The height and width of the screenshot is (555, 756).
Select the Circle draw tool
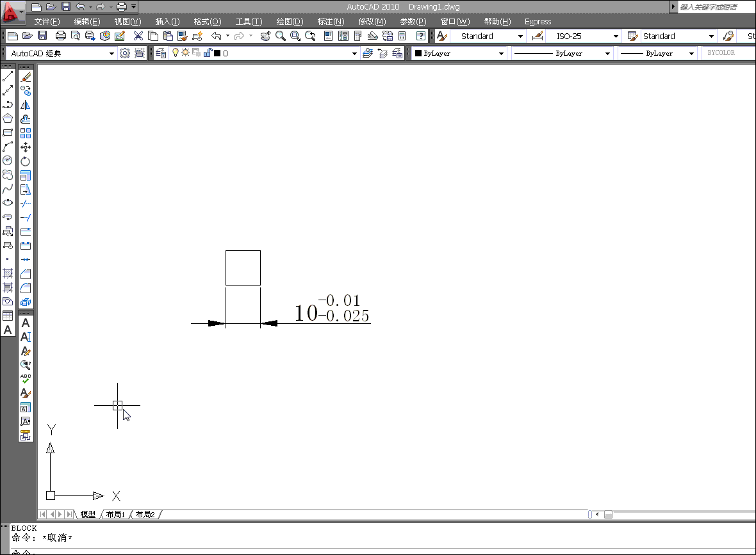[x=8, y=161]
